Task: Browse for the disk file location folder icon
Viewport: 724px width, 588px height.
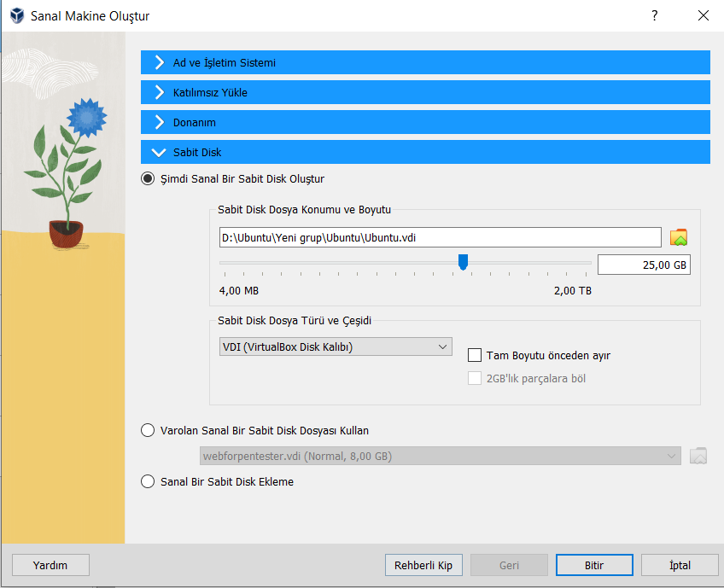Action: 678,237
